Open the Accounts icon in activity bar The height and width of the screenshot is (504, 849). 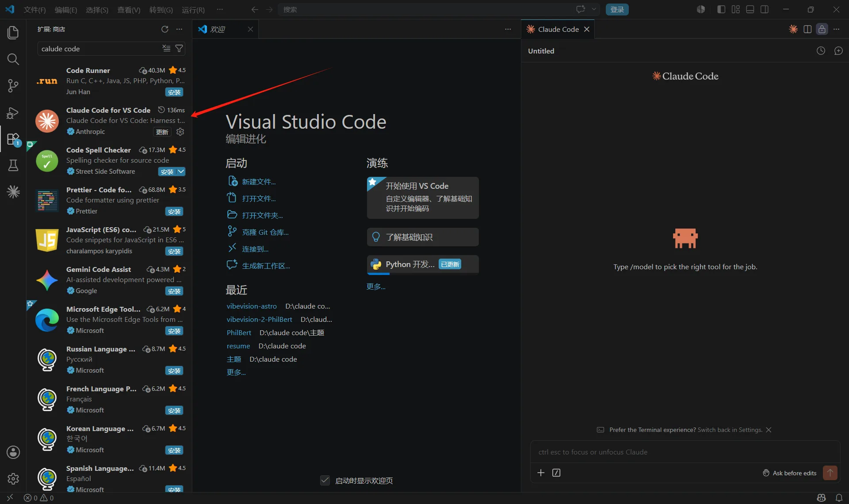point(13,452)
